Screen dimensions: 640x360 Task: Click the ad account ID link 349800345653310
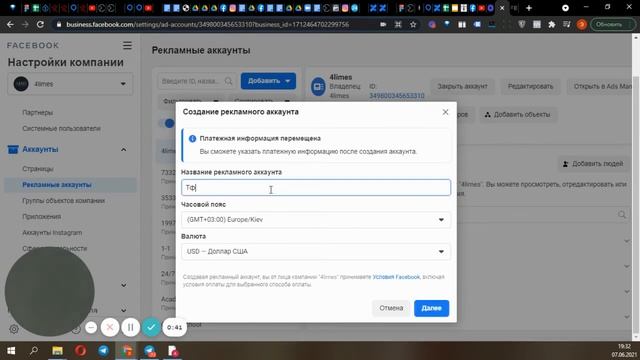397,96
